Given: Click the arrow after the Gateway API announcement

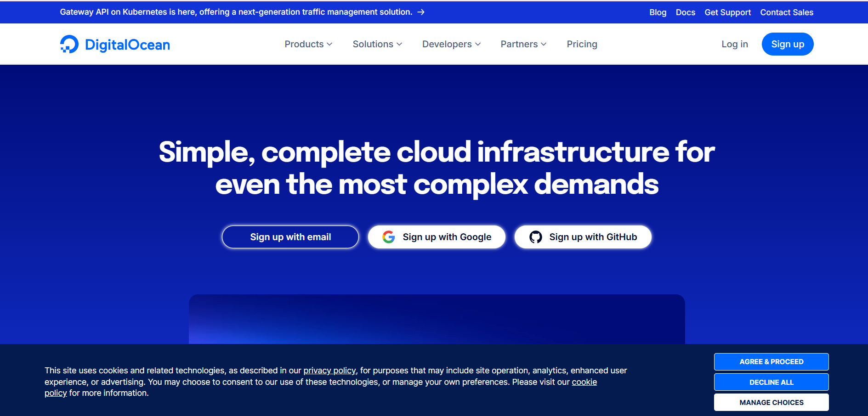Looking at the screenshot, I should (x=421, y=12).
